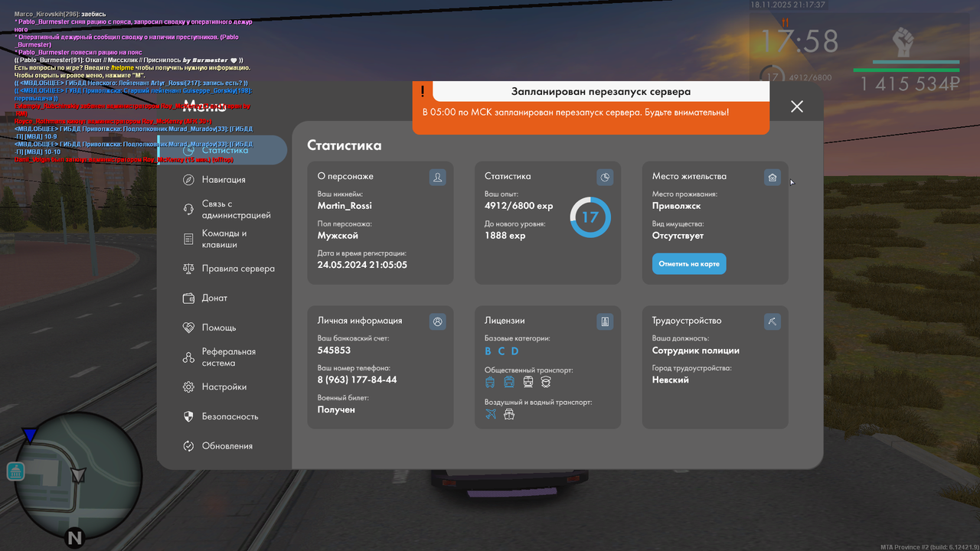Click the Сотрудник полиции job title

tap(696, 350)
